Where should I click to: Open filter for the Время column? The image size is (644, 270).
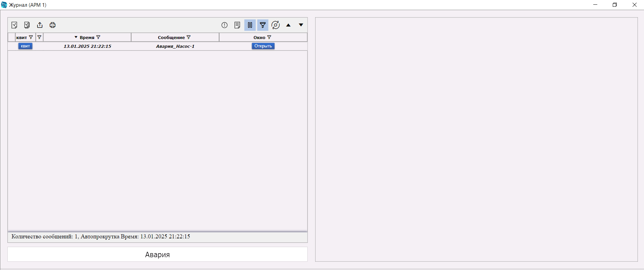coord(98,37)
